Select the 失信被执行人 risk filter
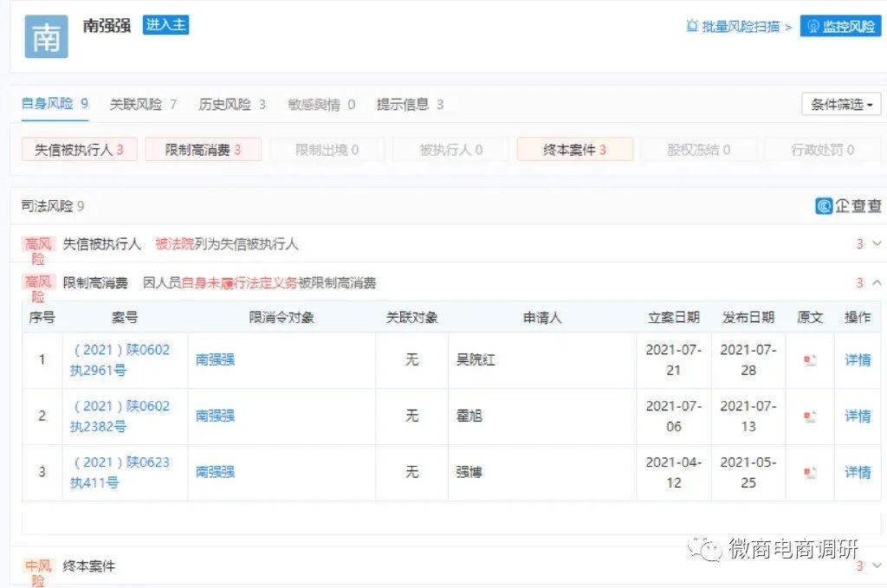The height and width of the screenshot is (588, 887). [79, 149]
